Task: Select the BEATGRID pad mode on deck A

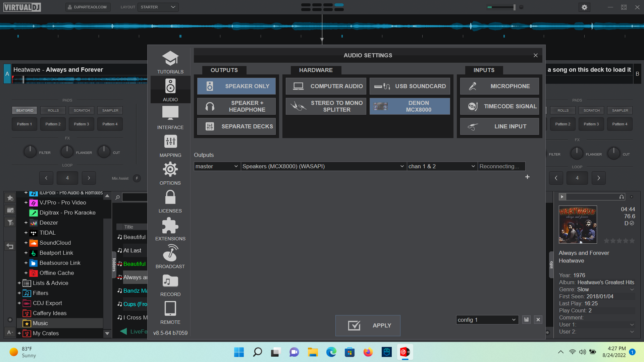Action: (24, 110)
